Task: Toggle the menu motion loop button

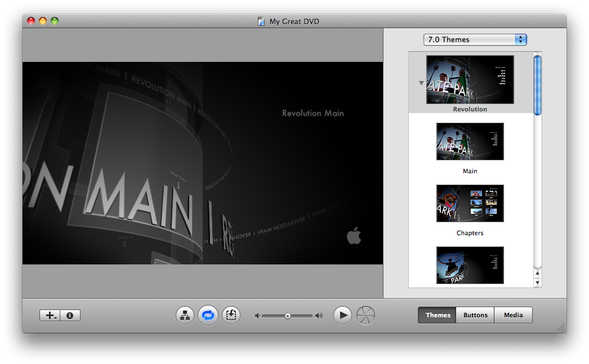Action: coord(208,316)
